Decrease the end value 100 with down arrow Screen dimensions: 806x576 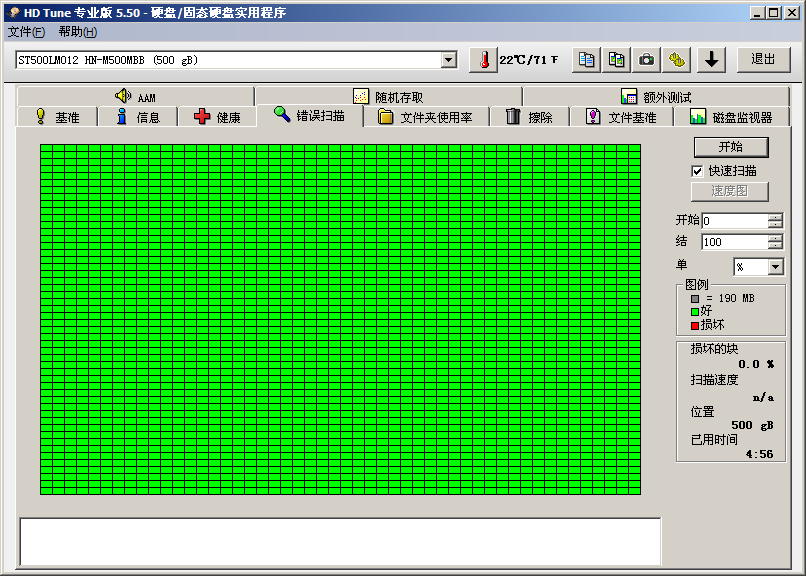point(775,246)
